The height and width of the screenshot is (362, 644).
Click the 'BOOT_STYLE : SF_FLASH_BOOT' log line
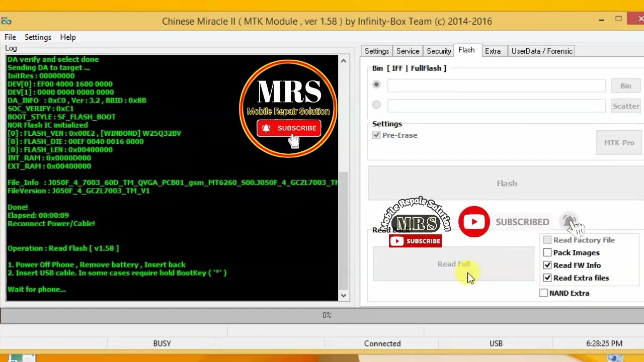tap(61, 117)
